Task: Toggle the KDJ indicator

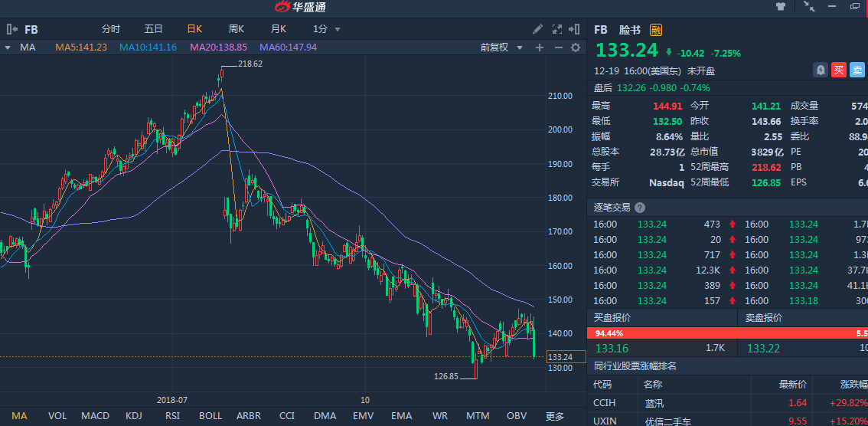Action: 134,416
